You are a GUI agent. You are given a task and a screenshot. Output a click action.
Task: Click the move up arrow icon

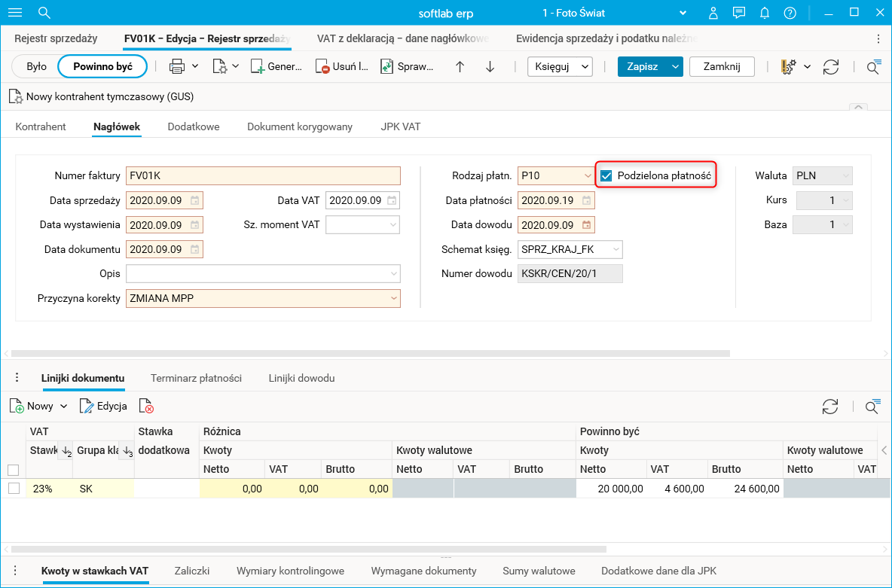[460, 66]
